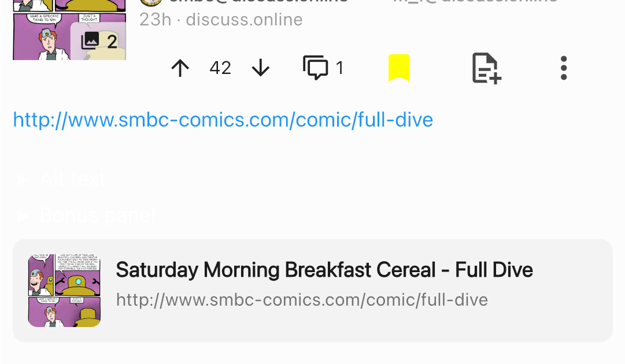The height and width of the screenshot is (364, 625).
Task: Remove the yellow saved bookmark
Action: pos(399,68)
